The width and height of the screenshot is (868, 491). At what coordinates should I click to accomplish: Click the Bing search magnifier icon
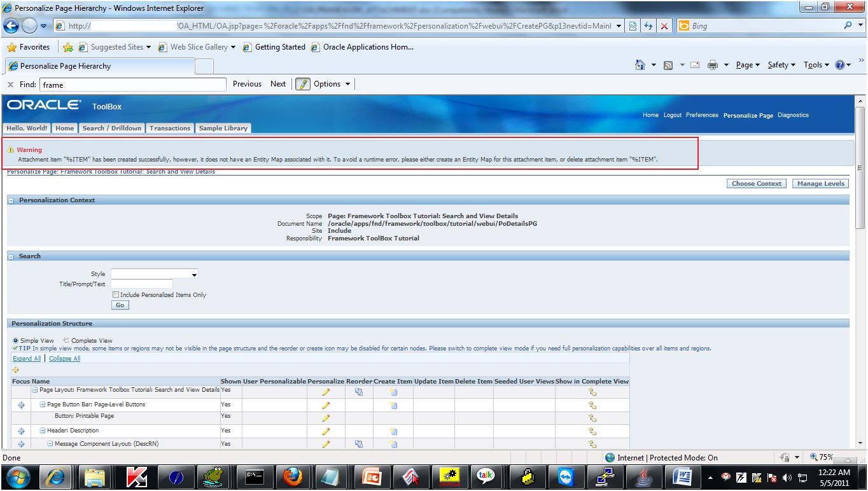pos(848,26)
